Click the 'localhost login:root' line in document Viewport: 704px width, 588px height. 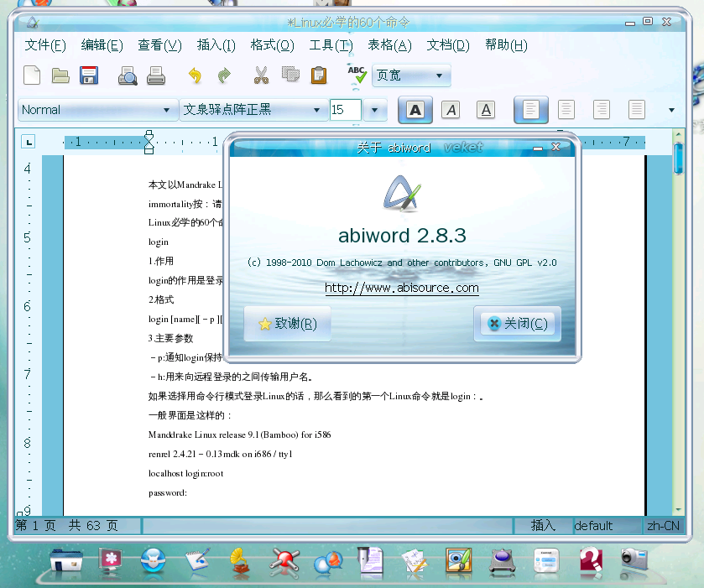click(x=186, y=474)
